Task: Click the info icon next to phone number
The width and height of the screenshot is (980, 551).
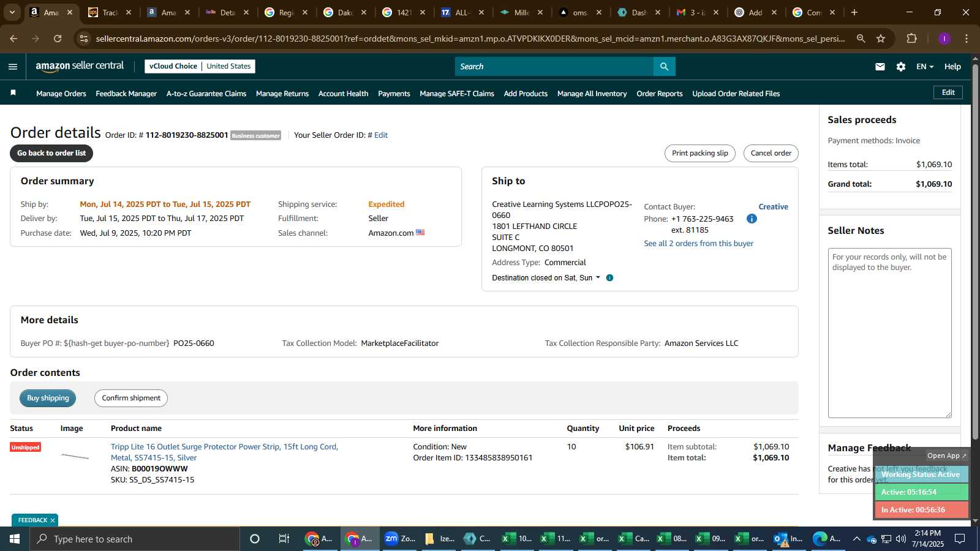Action: click(752, 219)
